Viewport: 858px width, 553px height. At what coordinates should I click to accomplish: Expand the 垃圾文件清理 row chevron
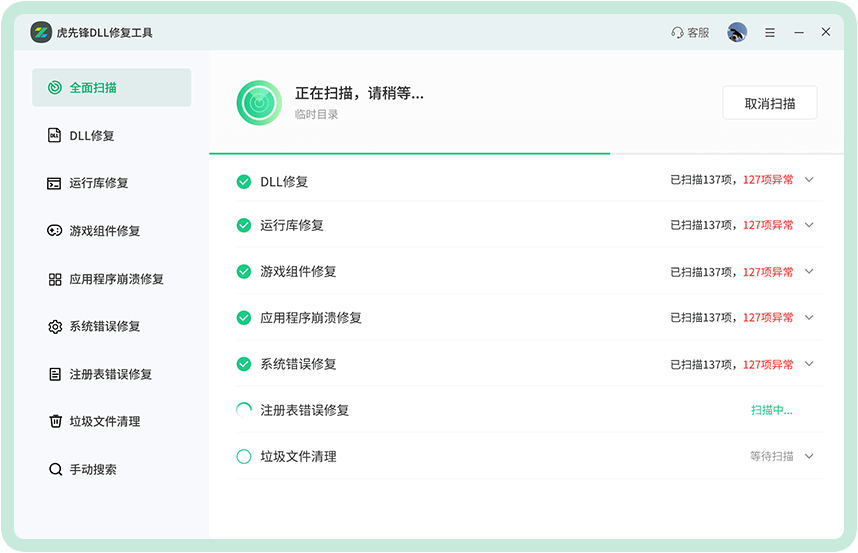pos(809,456)
